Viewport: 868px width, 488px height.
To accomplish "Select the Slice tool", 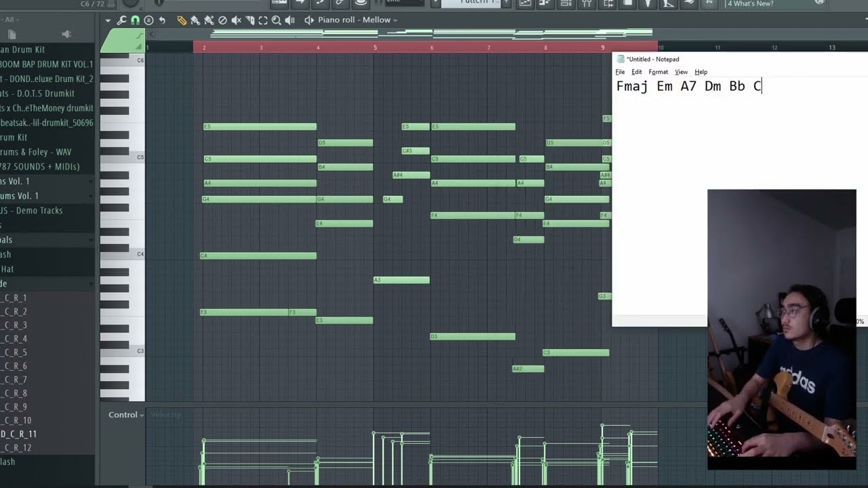I will coord(250,20).
